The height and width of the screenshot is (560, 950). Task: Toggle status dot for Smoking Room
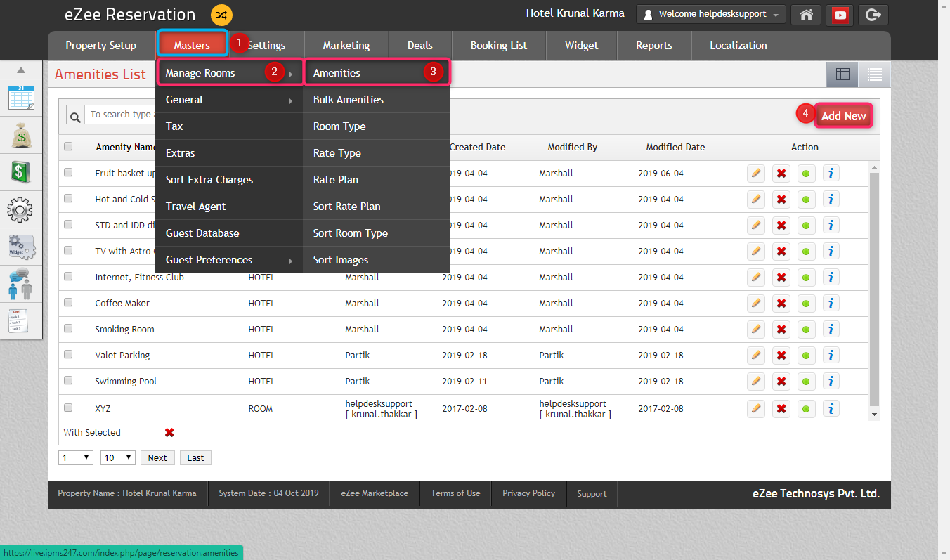point(806,330)
